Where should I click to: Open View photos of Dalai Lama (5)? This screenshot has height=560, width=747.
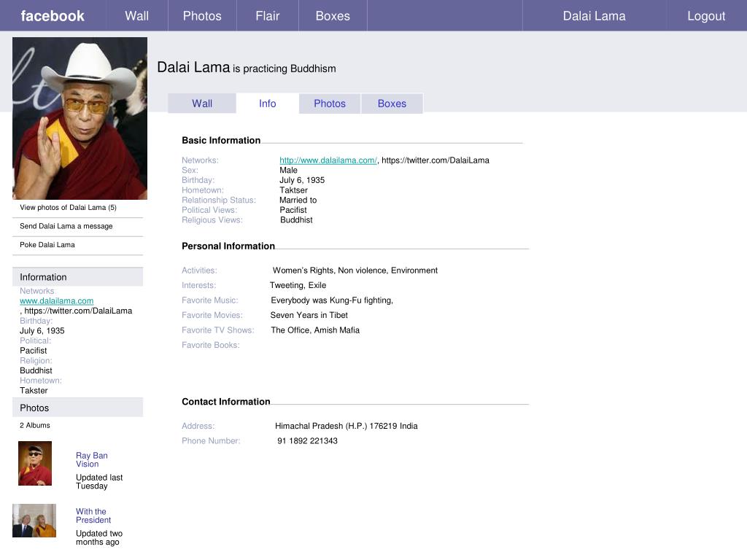point(68,207)
